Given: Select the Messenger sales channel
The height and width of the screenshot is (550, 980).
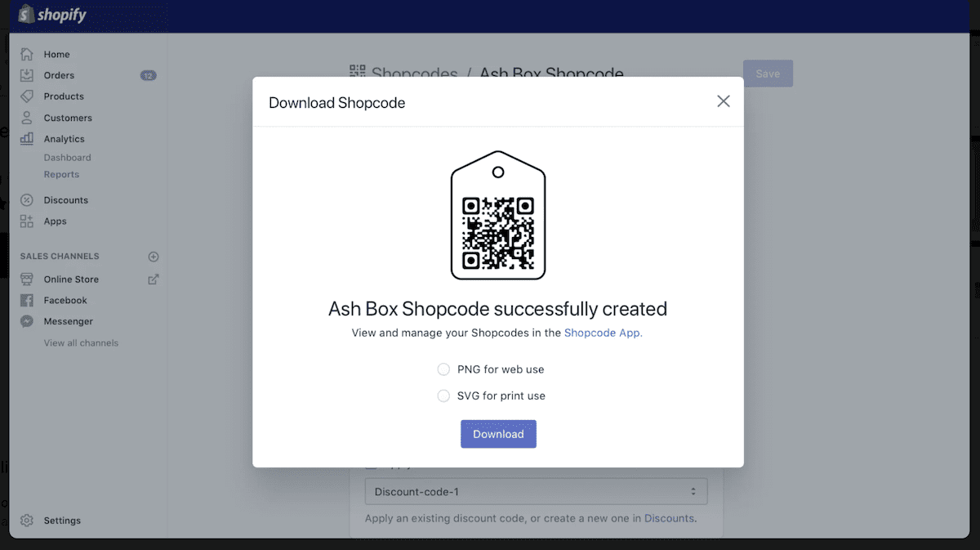Looking at the screenshot, I should (66, 321).
